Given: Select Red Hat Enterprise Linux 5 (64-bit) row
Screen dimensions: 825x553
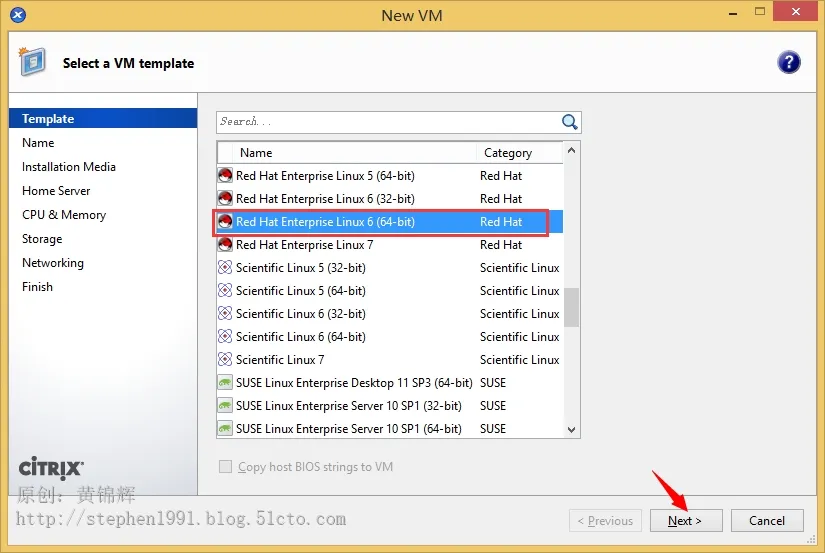Looking at the screenshot, I should coord(390,175).
